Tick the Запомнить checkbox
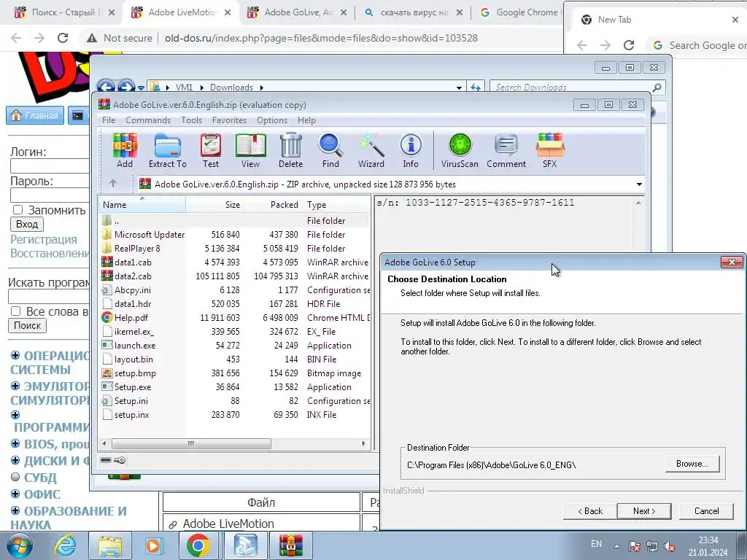 (x=18, y=210)
